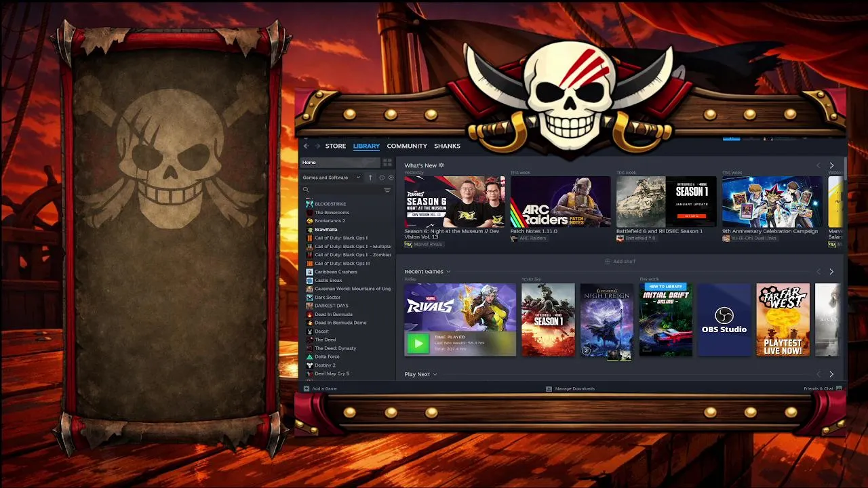Image resolution: width=868 pixels, height=488 pixels.
Task: Open Season 6 Night at the Museum news thumbnail
Action: tap(455, 202)
